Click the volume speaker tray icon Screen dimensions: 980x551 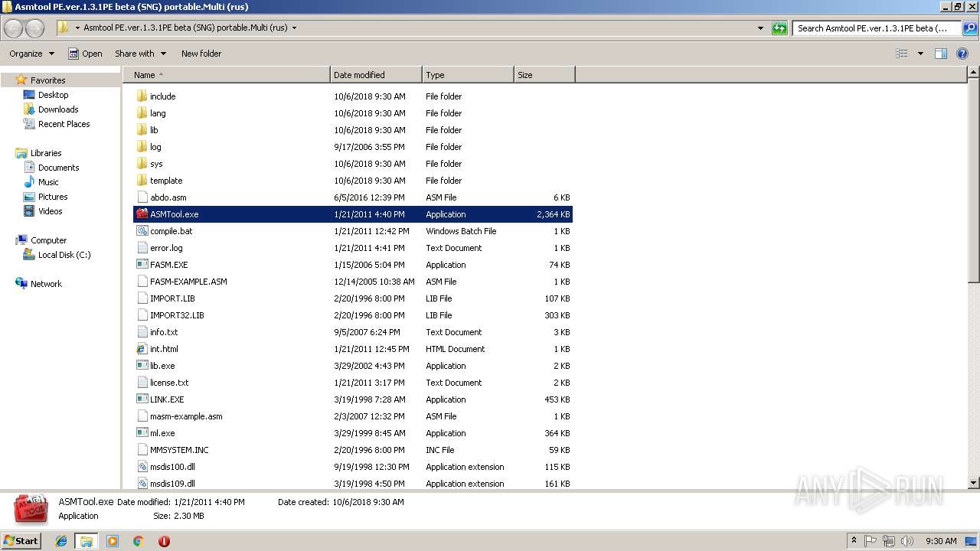click(906, 541)
